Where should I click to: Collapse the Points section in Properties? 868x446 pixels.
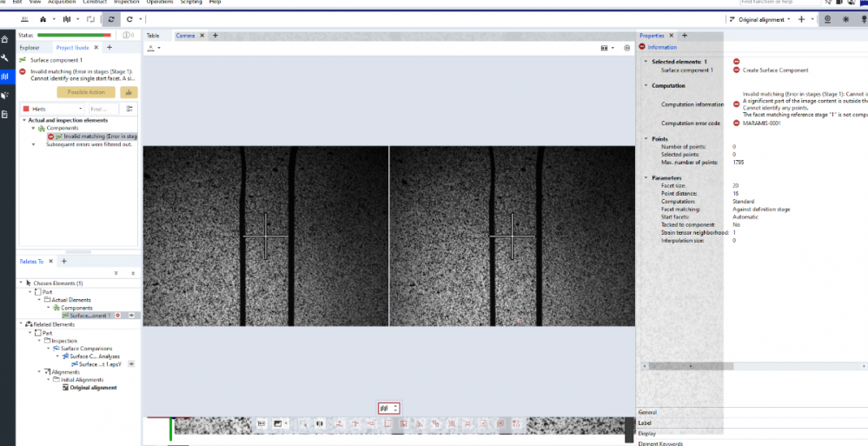646,139
